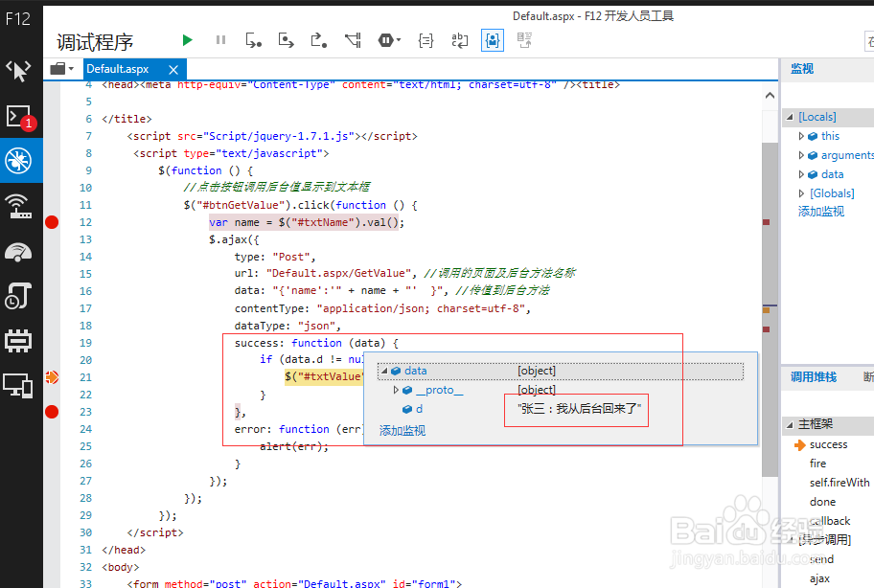Click the break on new worker icon
874x588 pixels.
353,40
